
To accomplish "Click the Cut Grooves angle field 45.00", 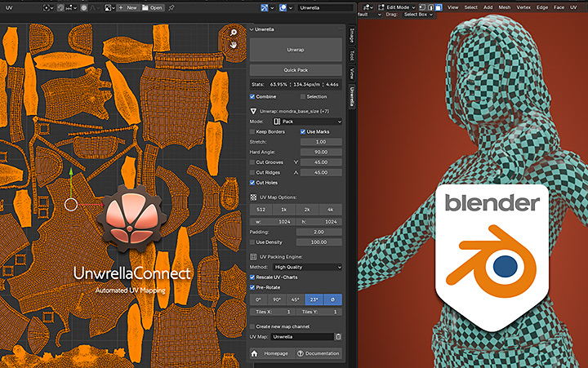I will point(321,162).
